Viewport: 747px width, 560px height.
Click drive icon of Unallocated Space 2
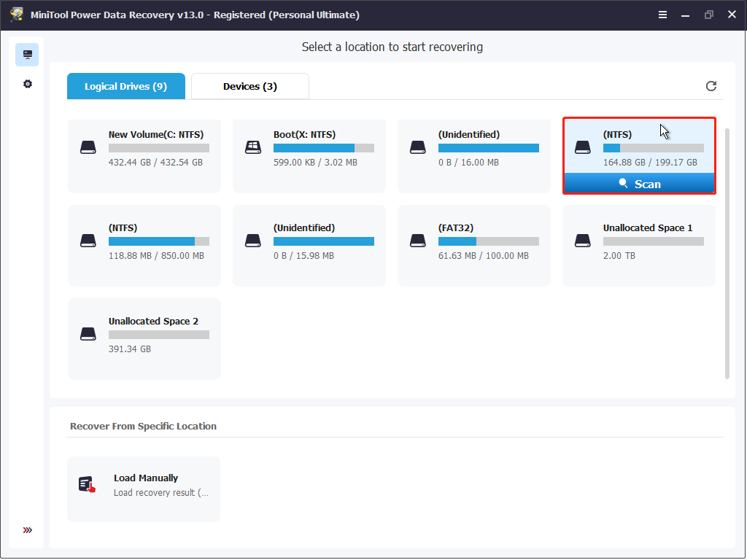[x=88, y=334]
